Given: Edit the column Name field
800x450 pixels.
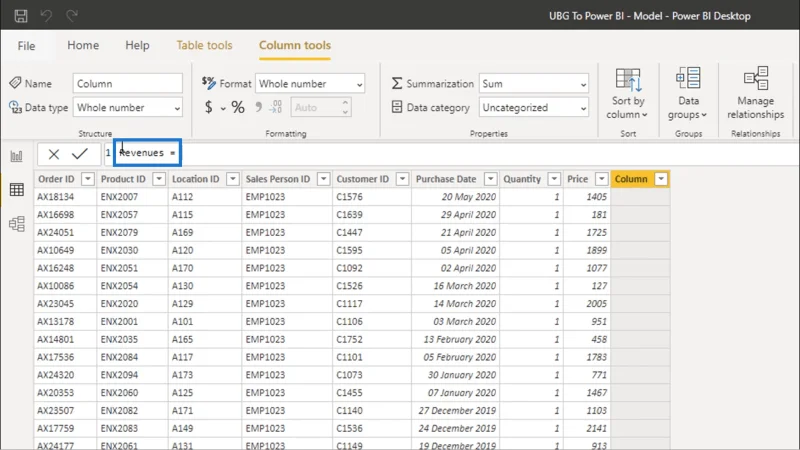Looking at the screenshot, I should [128, 84].
